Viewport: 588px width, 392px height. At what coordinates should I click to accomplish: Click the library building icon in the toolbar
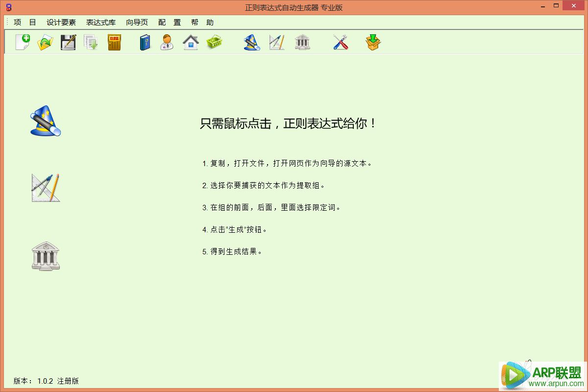click(302, 42)
